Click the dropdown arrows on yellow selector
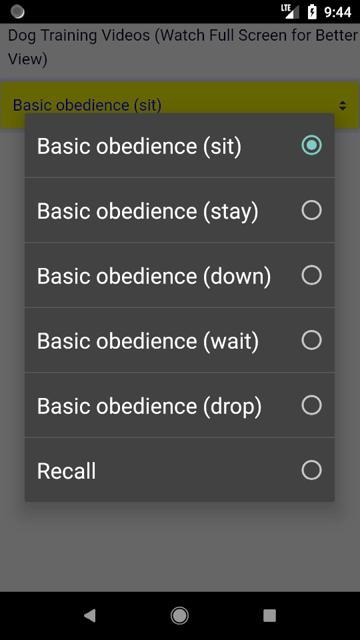This screenshot has width=360, height=640. pyautogui.click(x=343, y=105)
